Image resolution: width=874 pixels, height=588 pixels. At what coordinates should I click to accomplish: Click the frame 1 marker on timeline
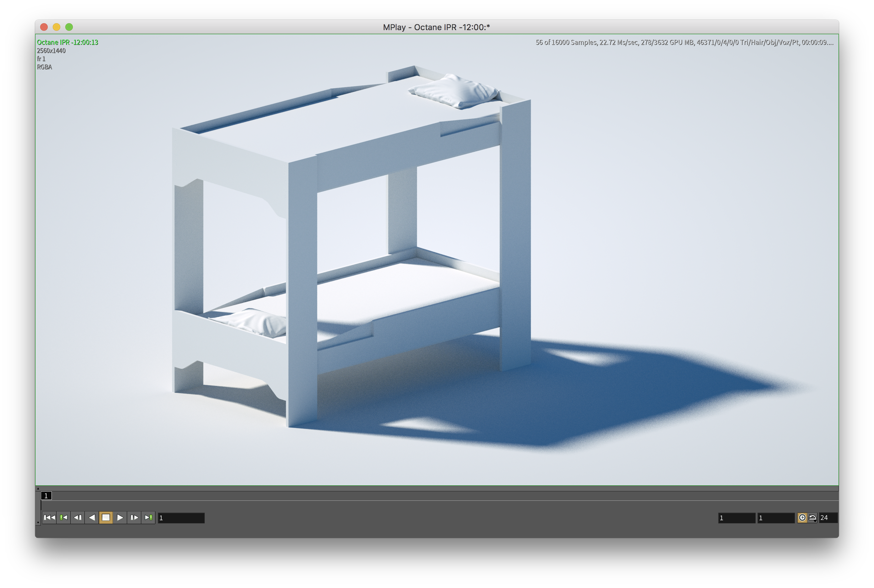(x=46, y=496)
